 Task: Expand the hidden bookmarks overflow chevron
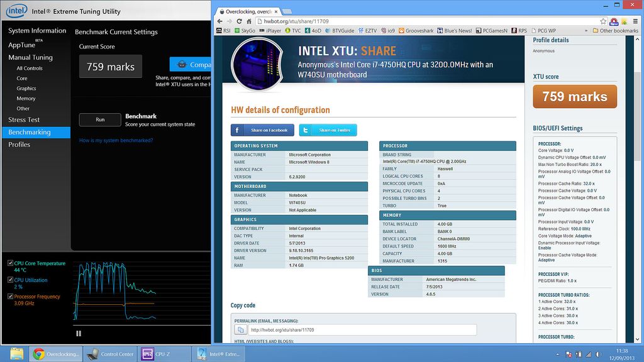pyautogui.click(x=587, y=30)
